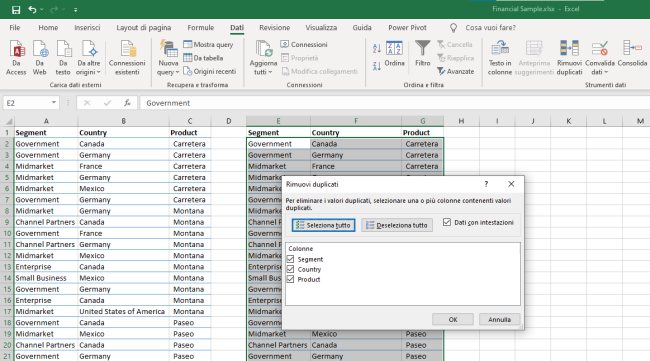The width and height of the screenshot is (650, 361).
Task: Switch to the Home tab
Action: pyautogui.click(x=48, y=27)
